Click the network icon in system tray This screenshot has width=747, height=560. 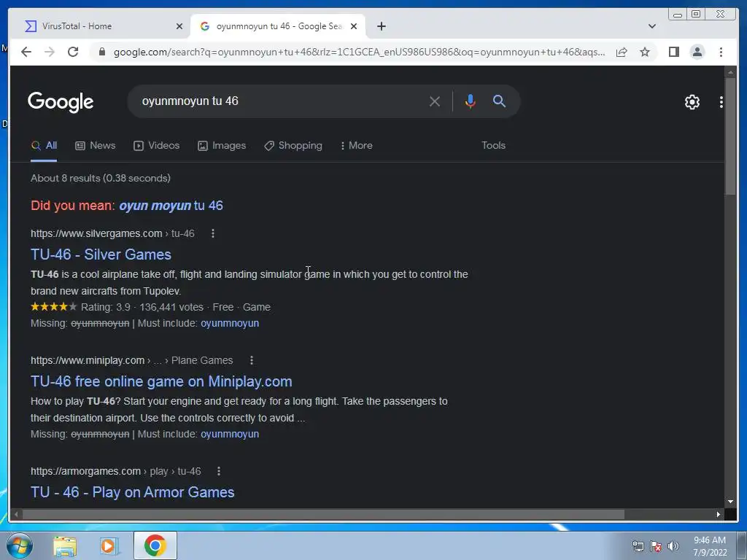638,546
